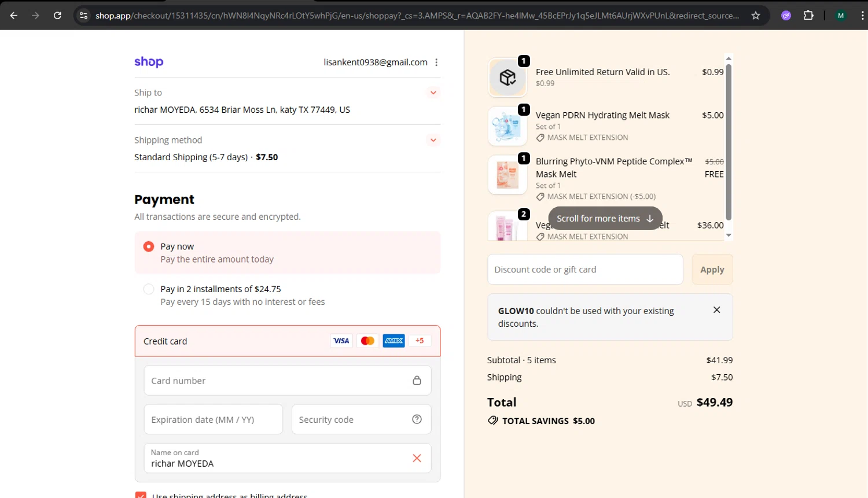The image size is (868, 498).
Task: Click the order list scrollbar thumb
Action: tap(729, 141)
